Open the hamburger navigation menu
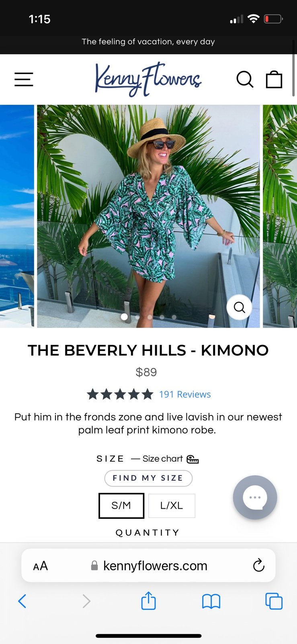297x644 pixels. [x=24, y=79]
